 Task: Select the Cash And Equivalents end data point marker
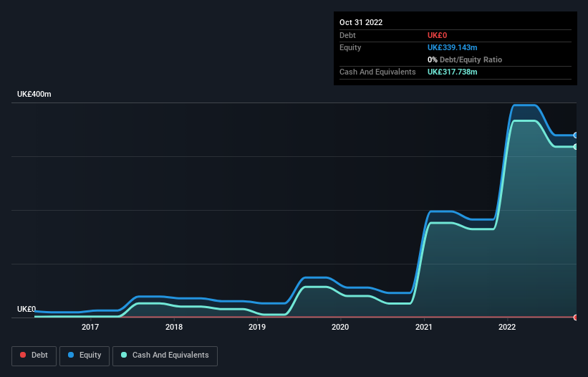(576, 147)
